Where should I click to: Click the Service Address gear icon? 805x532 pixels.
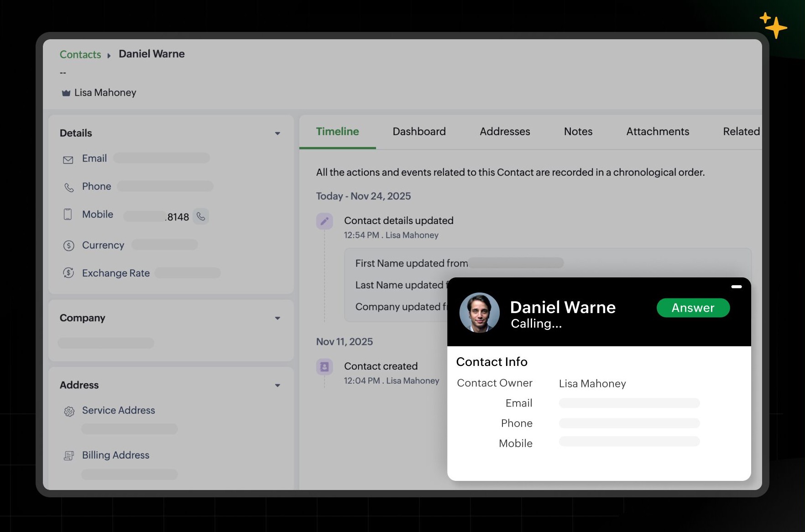click(x=68, y=412)
